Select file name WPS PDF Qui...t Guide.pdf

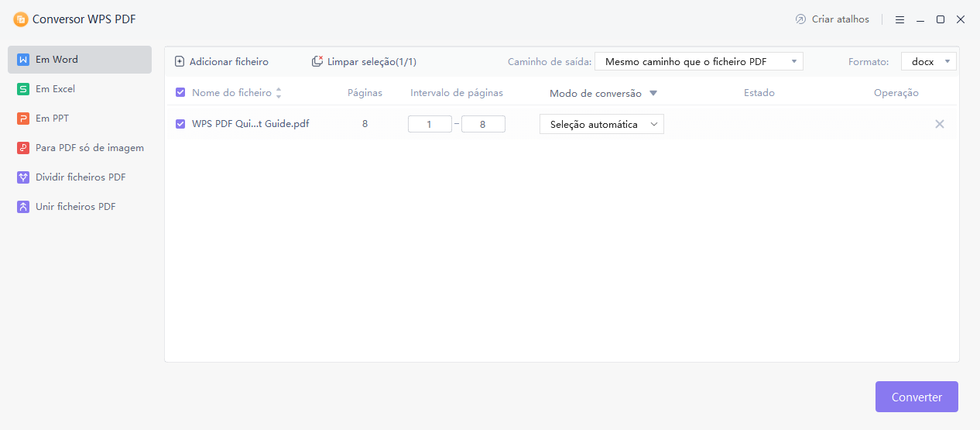(x=251, y=124)
